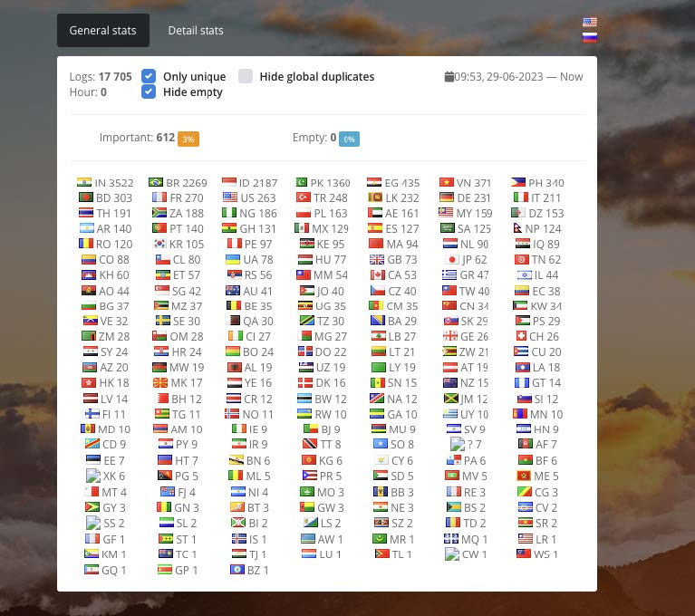
Task: Click the blue Empty percentage badge
Action: (349, 139)
